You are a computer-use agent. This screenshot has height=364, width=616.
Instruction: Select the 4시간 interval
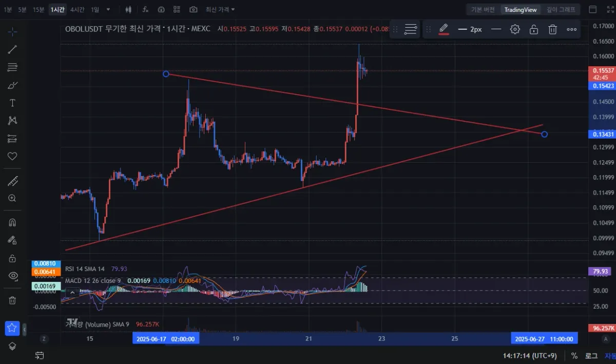click(78, 9)
